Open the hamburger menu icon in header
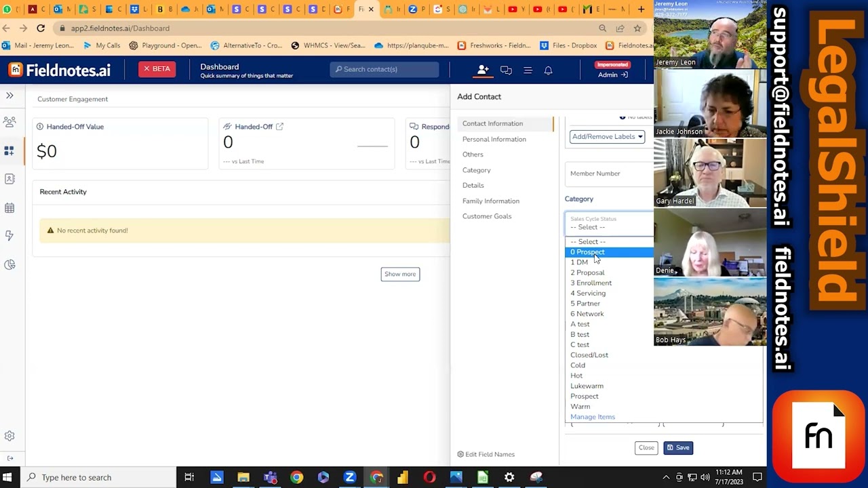 pyautogui.click(x=528, y=70)
